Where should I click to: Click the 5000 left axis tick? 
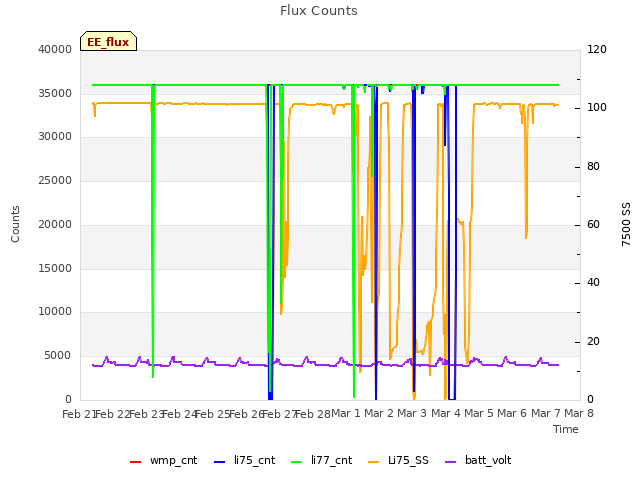coord(58,356)
